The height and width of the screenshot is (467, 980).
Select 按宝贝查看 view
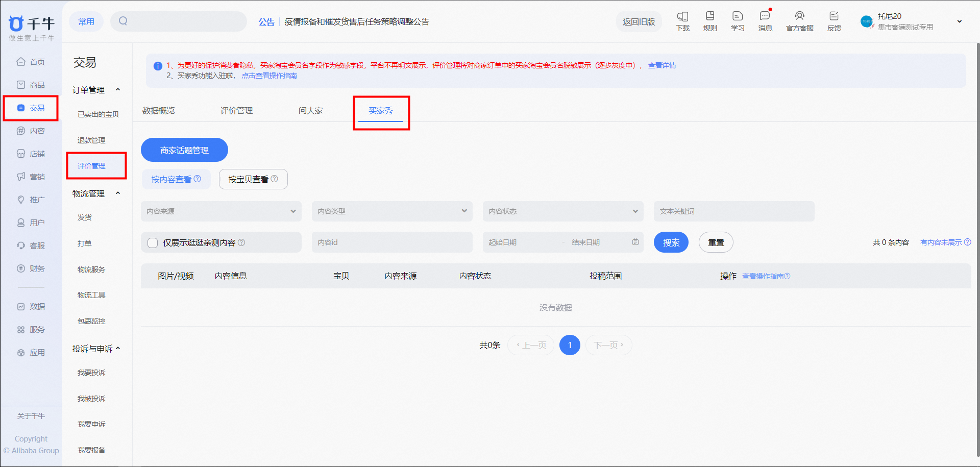(x=253, y=179)
